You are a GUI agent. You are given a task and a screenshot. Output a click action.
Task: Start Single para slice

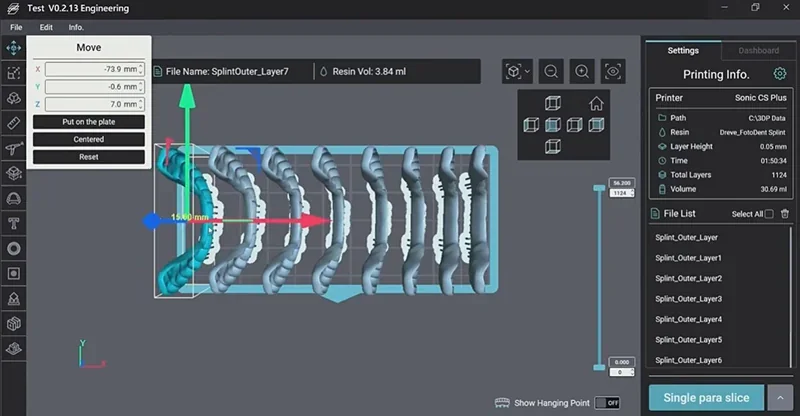tap(706, 398)
